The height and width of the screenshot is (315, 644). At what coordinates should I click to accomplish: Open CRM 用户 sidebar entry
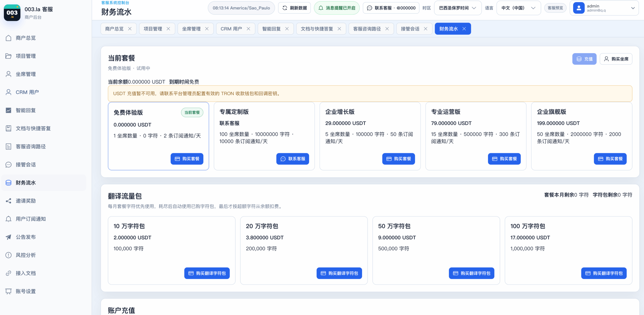click(44, 92)
